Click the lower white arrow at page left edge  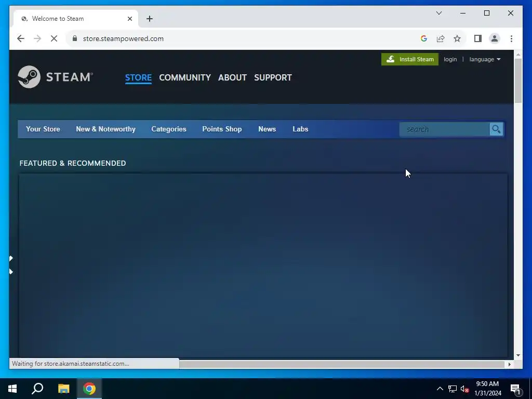[x=11, y=271]
